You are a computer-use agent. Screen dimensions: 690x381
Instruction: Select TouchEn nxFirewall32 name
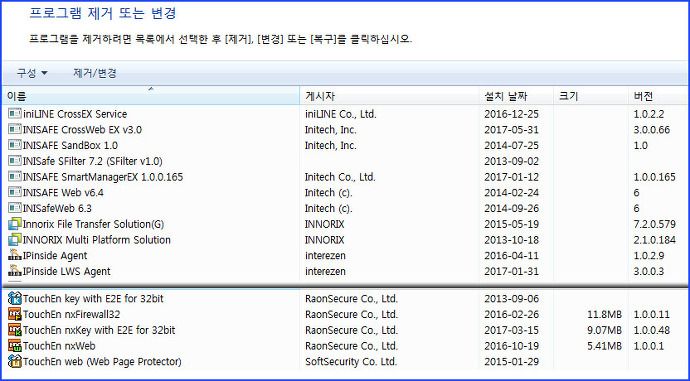72,314
